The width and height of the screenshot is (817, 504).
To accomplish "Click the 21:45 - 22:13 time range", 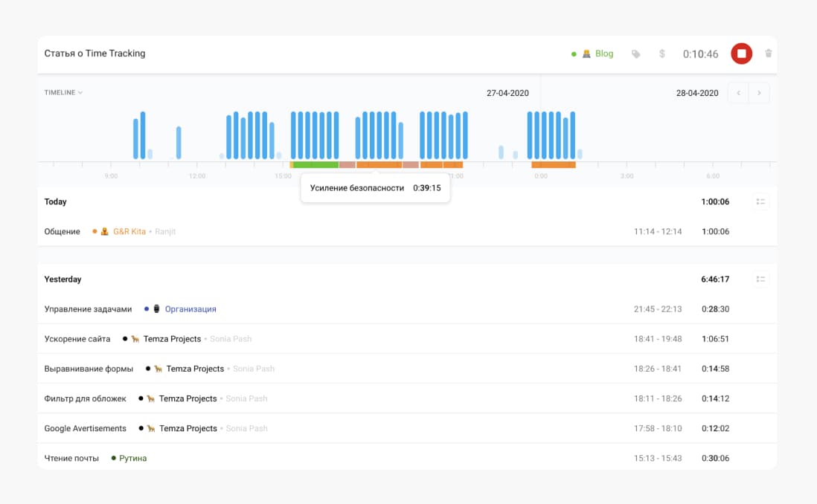I will pyautogui.click(x=658, y=309).
